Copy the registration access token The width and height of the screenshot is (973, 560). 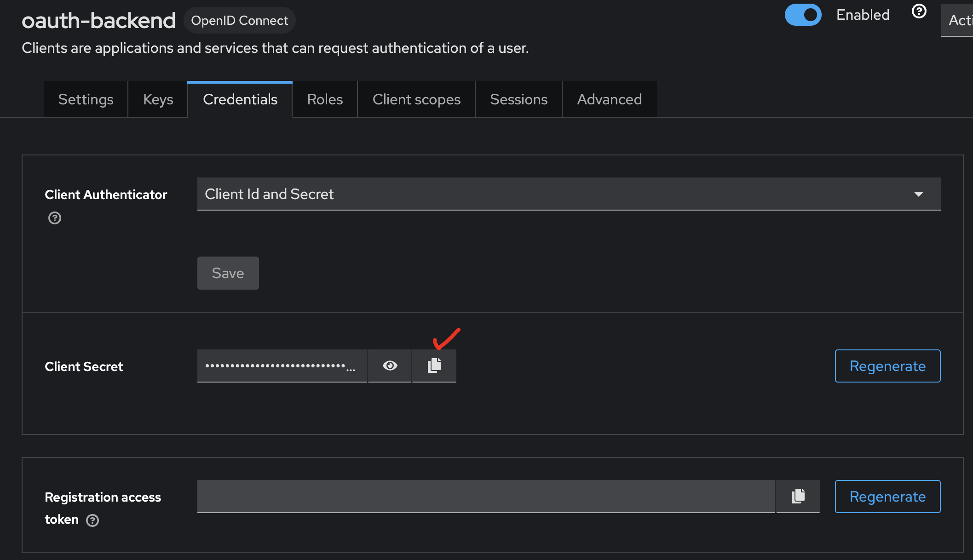[x=798, y=496]
